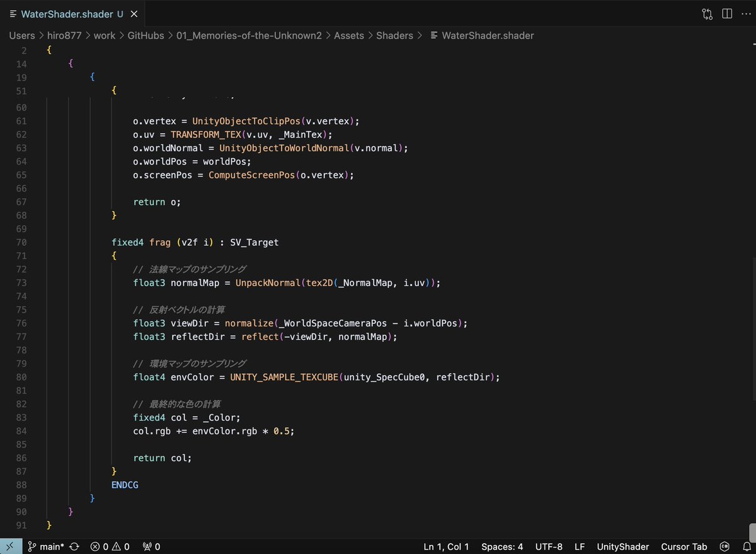Click the reflect function on line 77
This screenshot has width=756, height=554.
pyautogui.click(x=260, y=337)
